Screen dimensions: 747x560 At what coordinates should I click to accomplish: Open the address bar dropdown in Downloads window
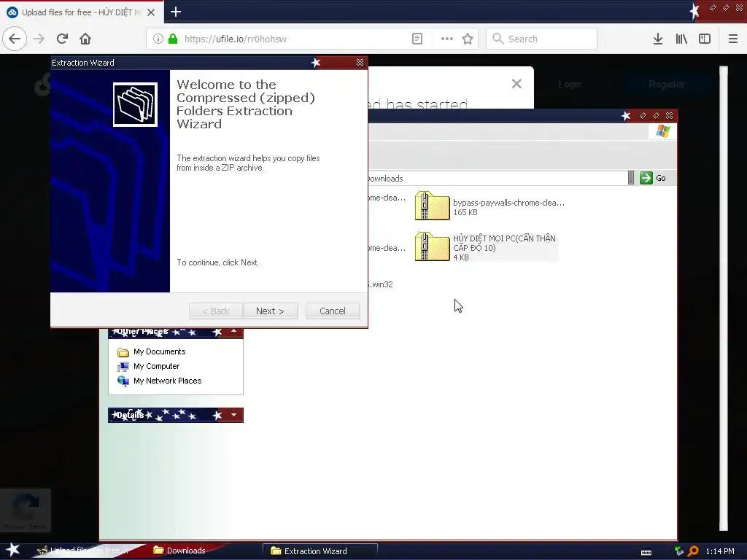631,178
